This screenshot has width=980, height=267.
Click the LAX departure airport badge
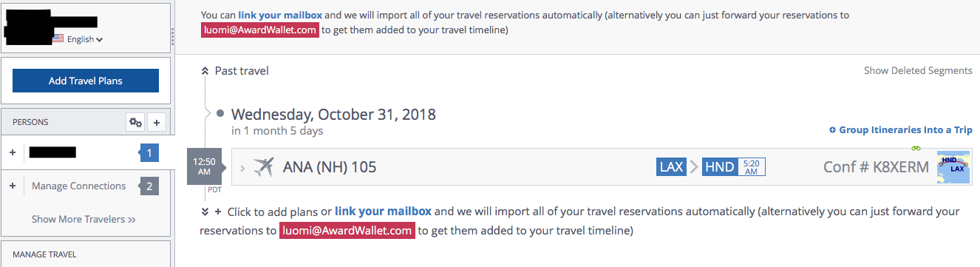[671, 167]
